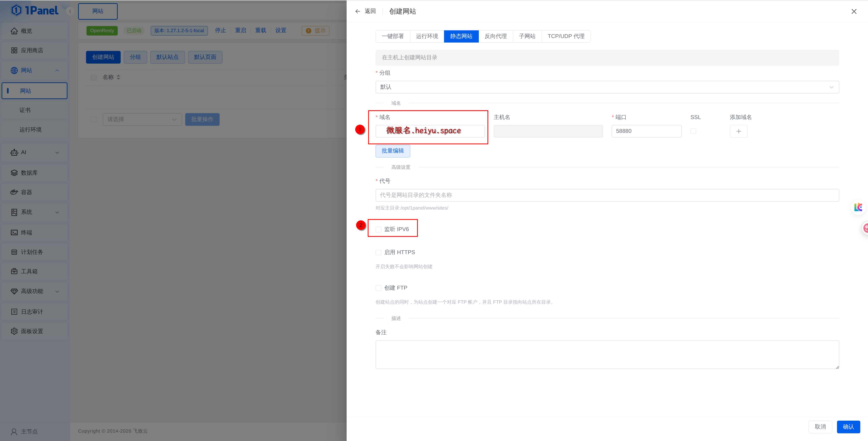This screenshot has height=441, width=868.
Task: Click the 计划任务 calendar icon
Action: click(x=14, y=252)
